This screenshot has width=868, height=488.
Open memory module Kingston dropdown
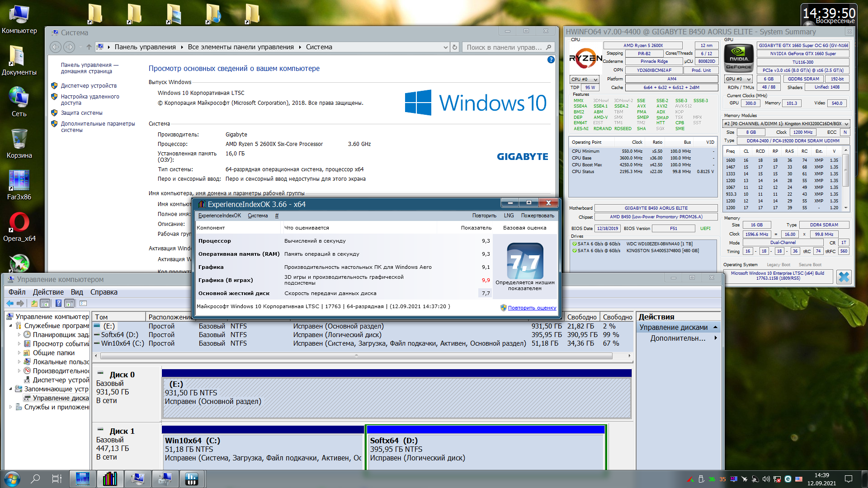click(786, 123)
